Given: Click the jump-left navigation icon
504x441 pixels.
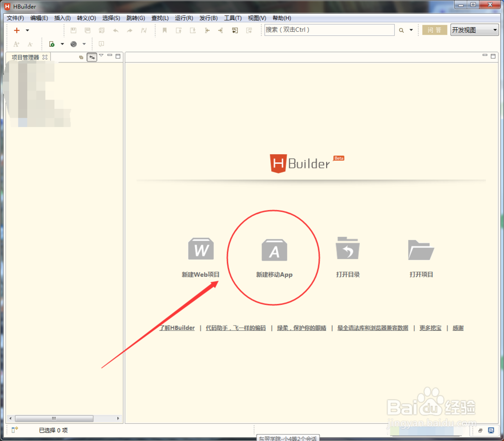Looking at the screenshot, I should [207, 30].
